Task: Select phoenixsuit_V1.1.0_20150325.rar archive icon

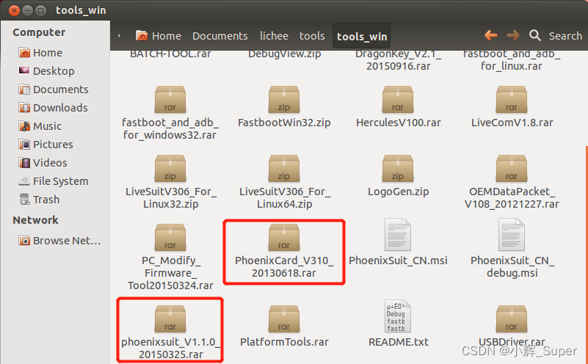Action: pyautogui.click(x=170, y=319)
